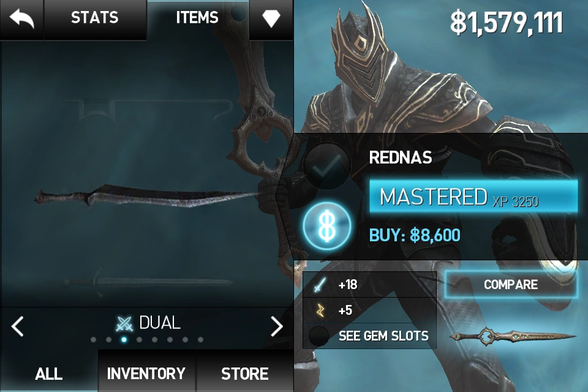Click the blue dollar buy icon

(x=327, y=226)
